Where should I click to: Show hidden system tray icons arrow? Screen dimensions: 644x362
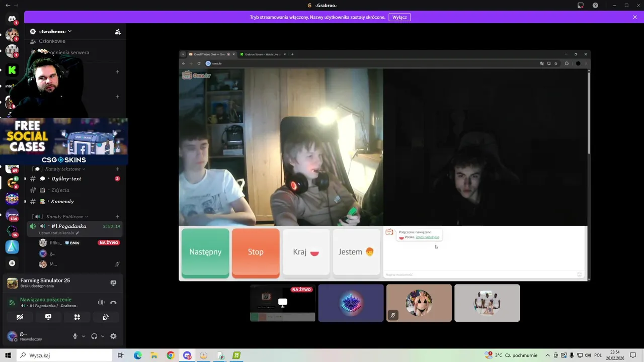pyautogui.click(x=547, y=355)
